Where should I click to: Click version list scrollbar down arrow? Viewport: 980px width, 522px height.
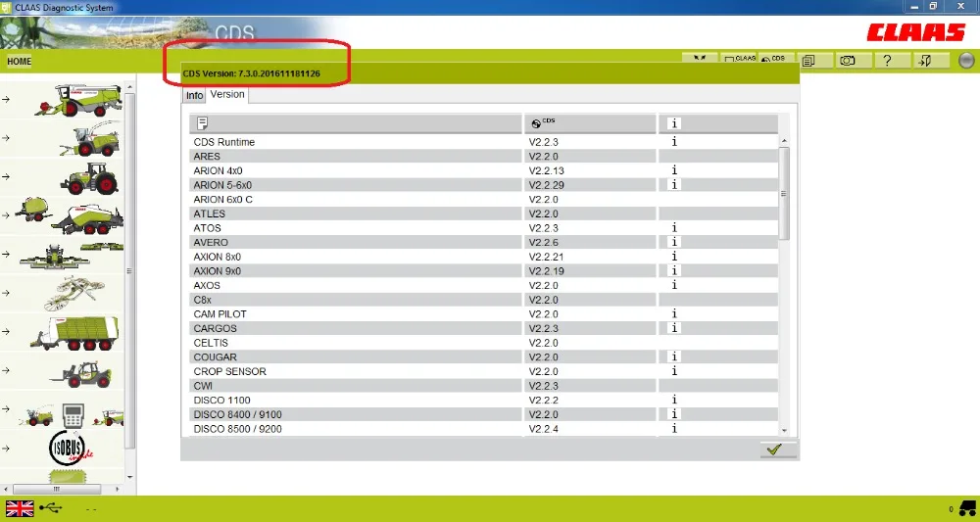click(784, 430)
